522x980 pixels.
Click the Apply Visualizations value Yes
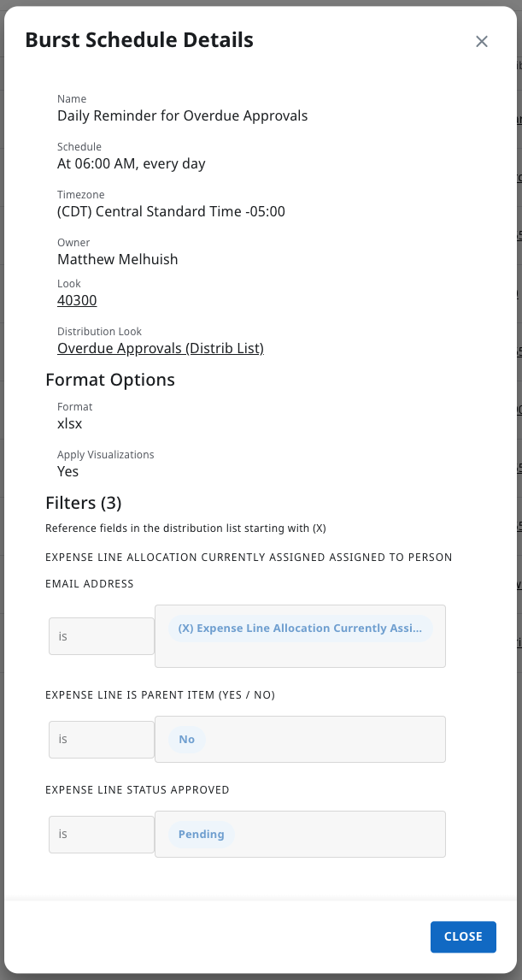(67, 471)
